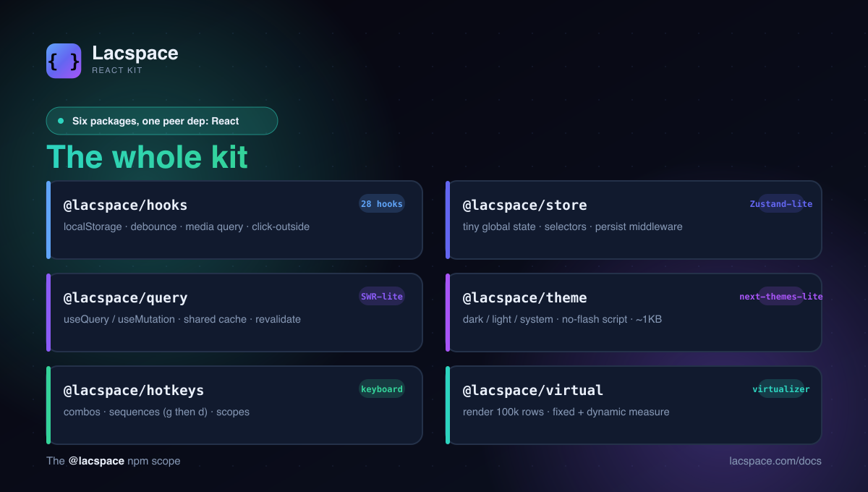Open the @lacspace/hooks package title
Screen dimensions: 868x492
(125, 205)
